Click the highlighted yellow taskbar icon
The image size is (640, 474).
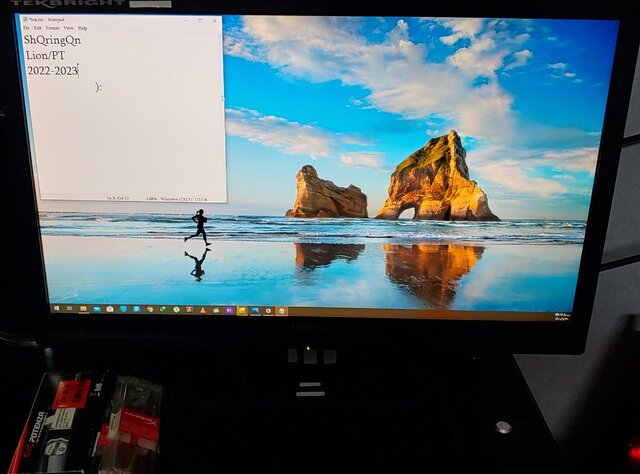242,310
